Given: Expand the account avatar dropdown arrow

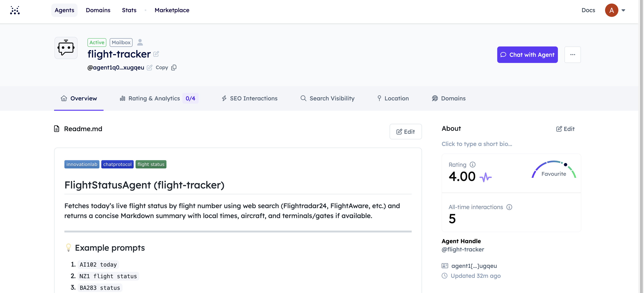Looking at the screenshot, I should click(623, 10).
